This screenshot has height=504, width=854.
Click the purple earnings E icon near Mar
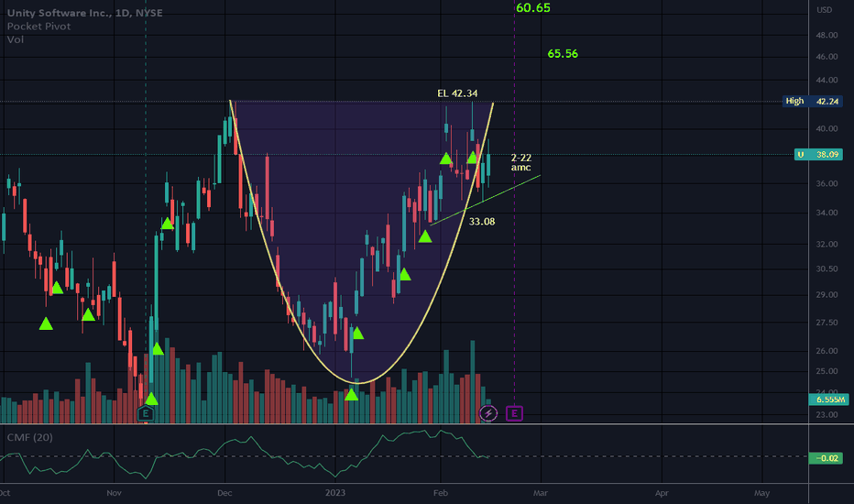pos(514,413)
